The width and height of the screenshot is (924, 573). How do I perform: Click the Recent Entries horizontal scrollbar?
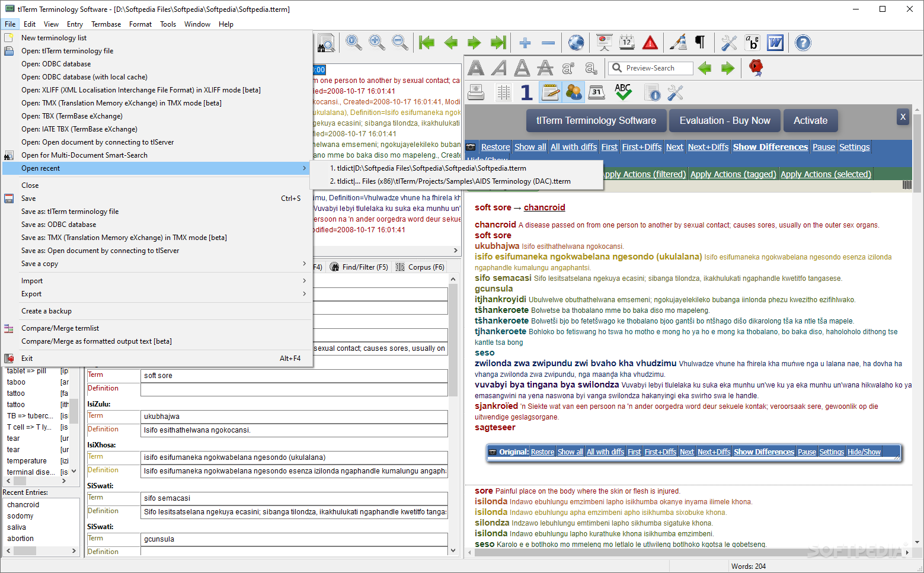click(41, 550)
